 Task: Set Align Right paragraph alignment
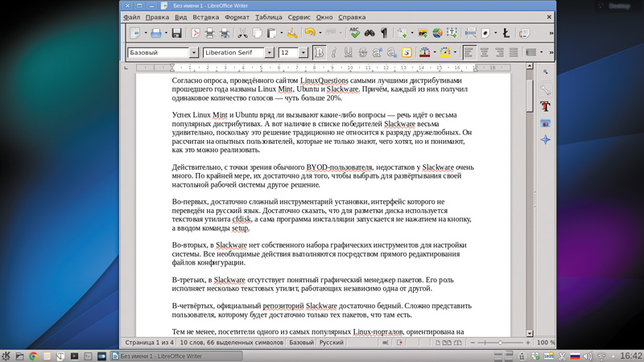point(499,52)
